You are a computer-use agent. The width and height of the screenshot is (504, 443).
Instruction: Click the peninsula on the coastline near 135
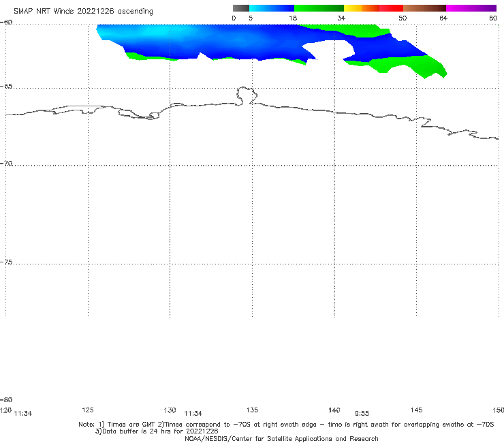click(x=247, y=95)
